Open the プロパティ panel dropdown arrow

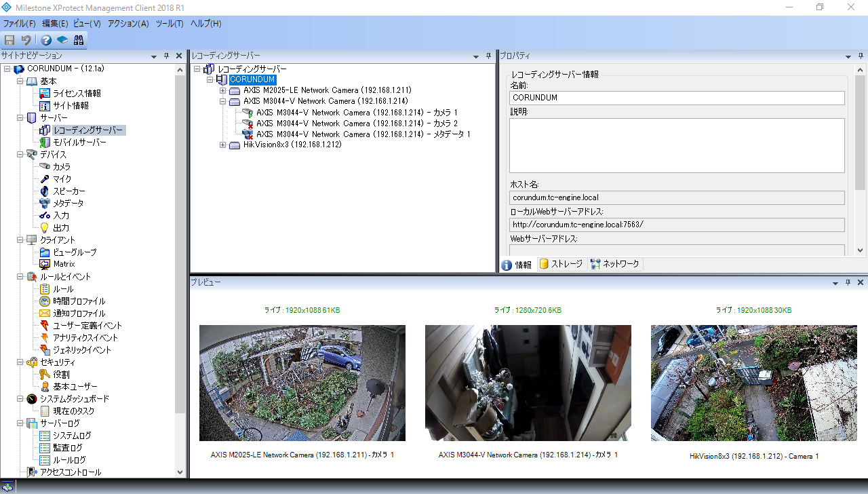(x=849, y=56)
